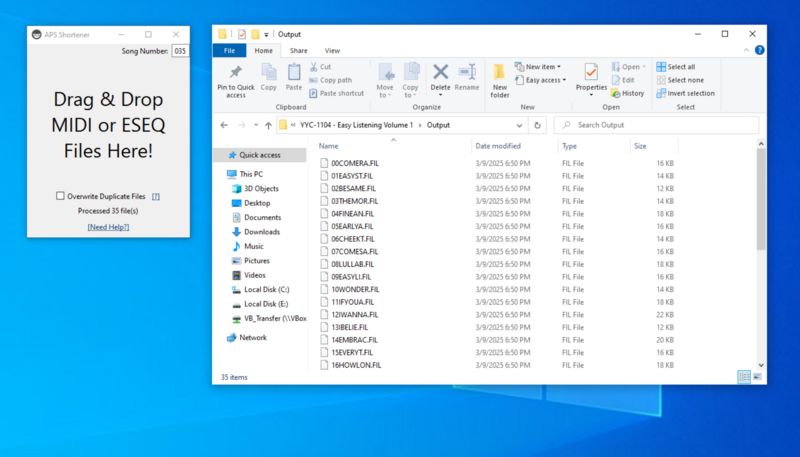Open New item dropdown

(538, 67)
